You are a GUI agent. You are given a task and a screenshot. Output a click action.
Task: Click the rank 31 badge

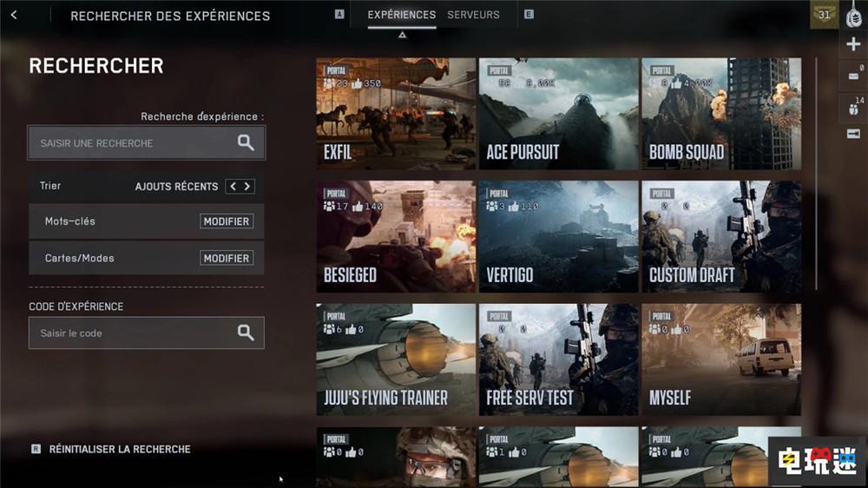coord(824,15)
